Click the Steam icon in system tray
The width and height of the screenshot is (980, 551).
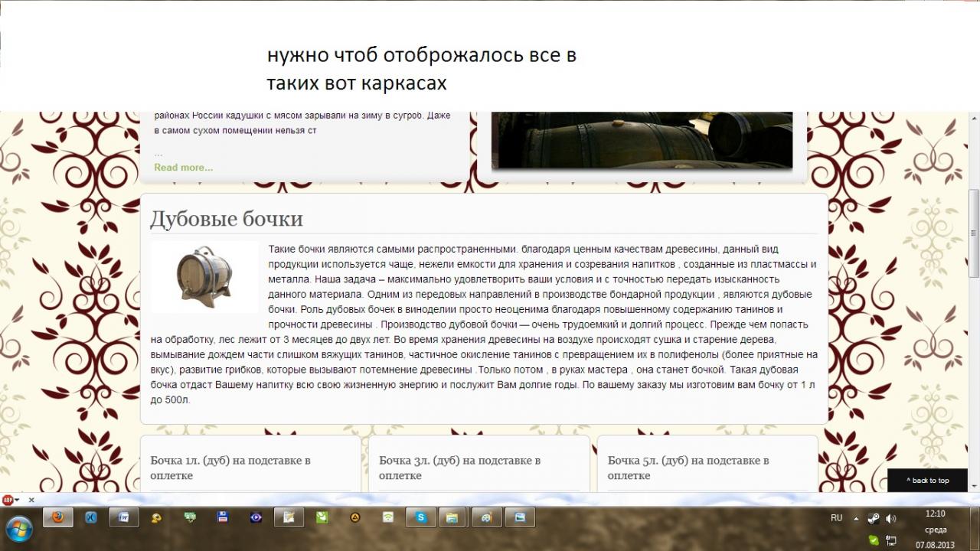[873, 518]
